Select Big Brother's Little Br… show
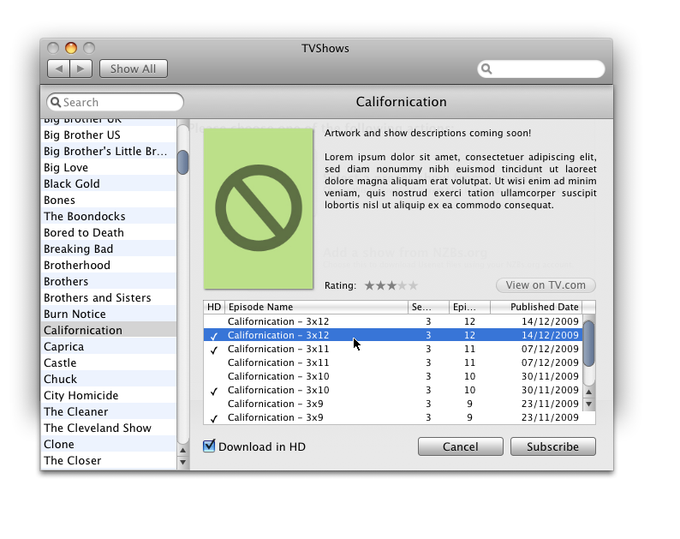The image size is (680, 539). tap(109, 151)
